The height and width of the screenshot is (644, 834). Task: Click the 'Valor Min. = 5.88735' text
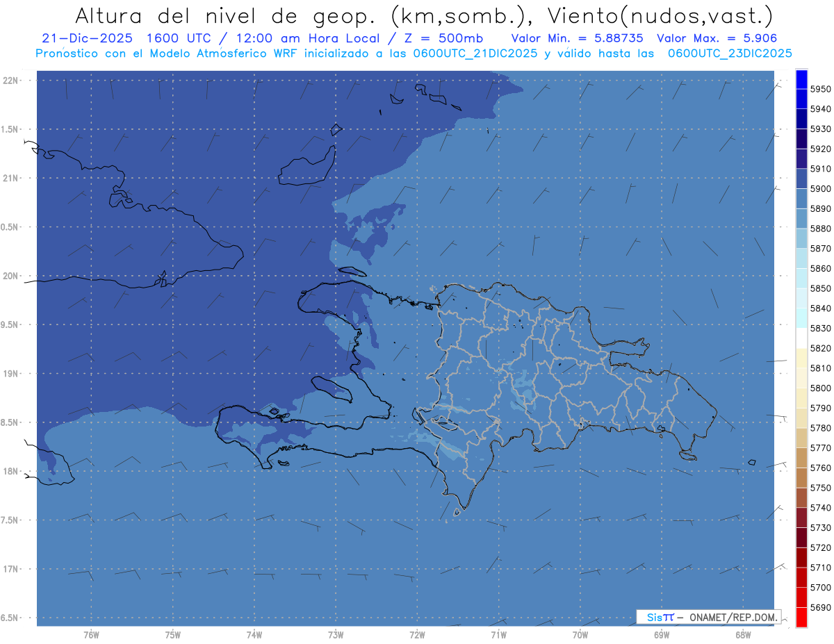point(578,39)
